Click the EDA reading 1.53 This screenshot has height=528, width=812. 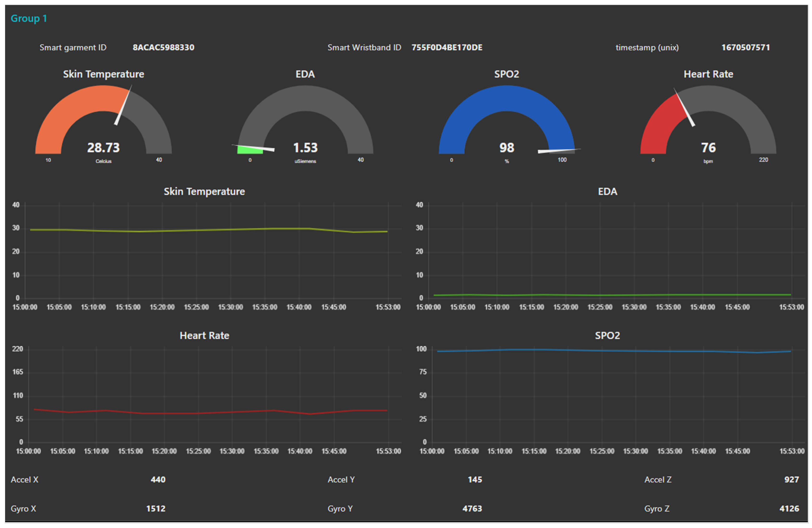[x=305, y=148]
